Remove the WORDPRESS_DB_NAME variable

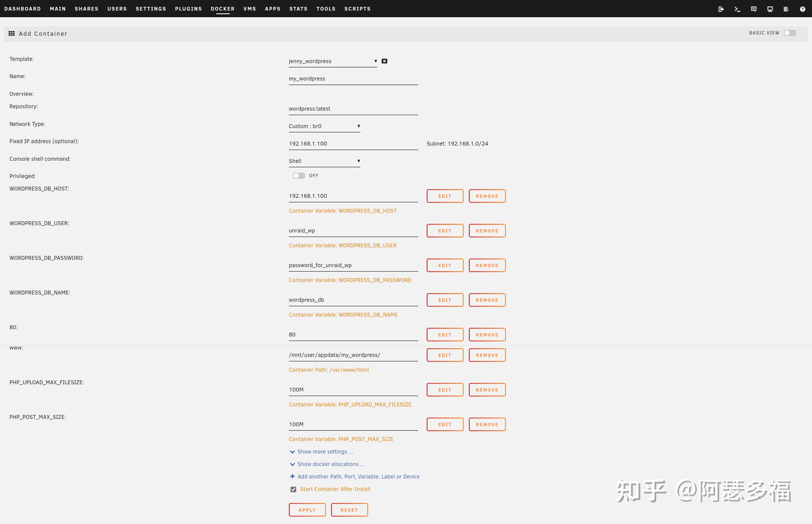pyautogui.click(x=487, y=300)
